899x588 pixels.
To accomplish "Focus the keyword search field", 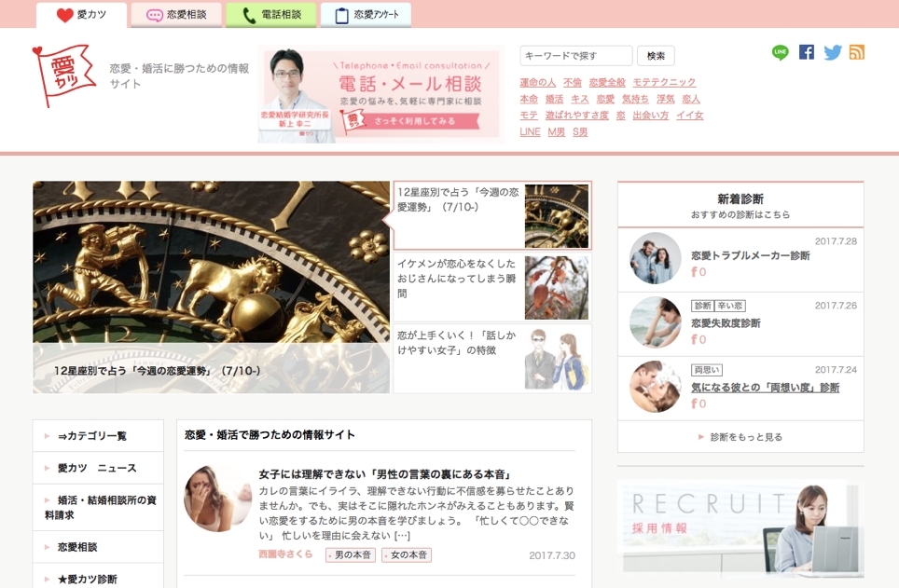I will coord(576,56).
